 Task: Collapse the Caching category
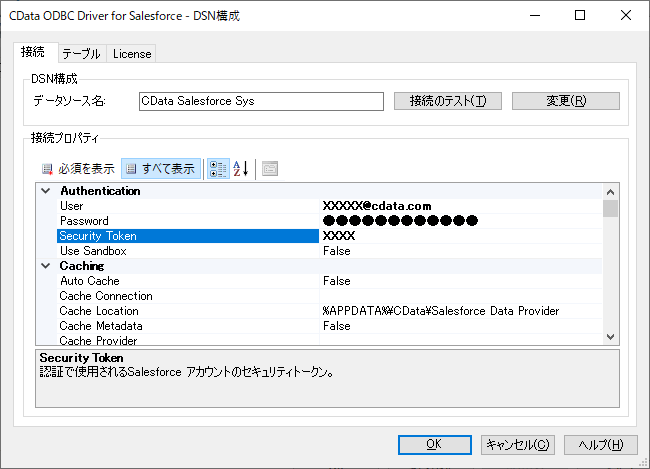click(45, 266)
